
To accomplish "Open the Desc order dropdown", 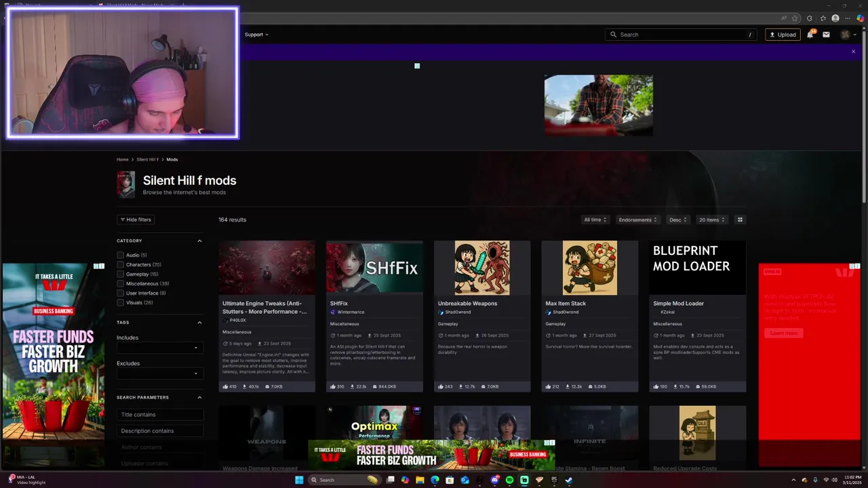I will (678, 220).
